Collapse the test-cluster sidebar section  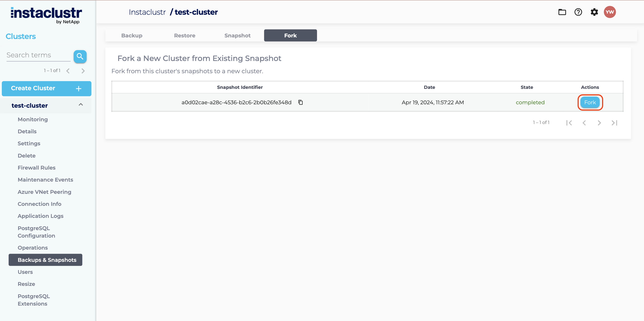80,105
